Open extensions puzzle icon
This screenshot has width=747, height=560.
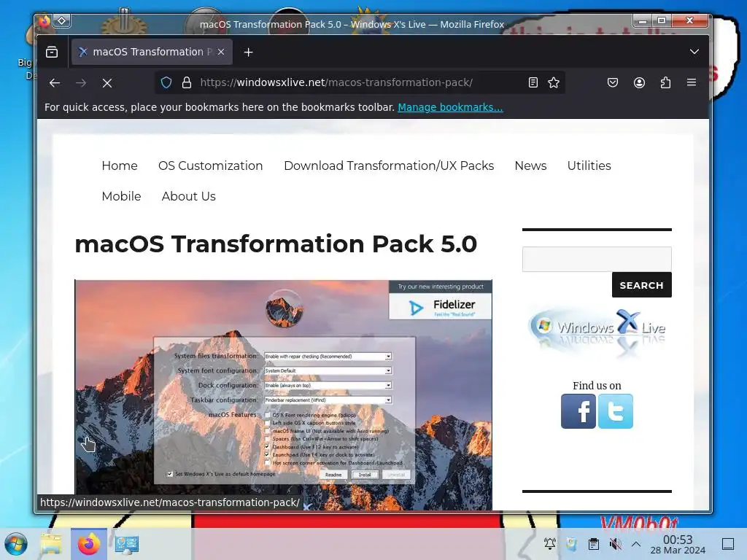pos(665,82)
